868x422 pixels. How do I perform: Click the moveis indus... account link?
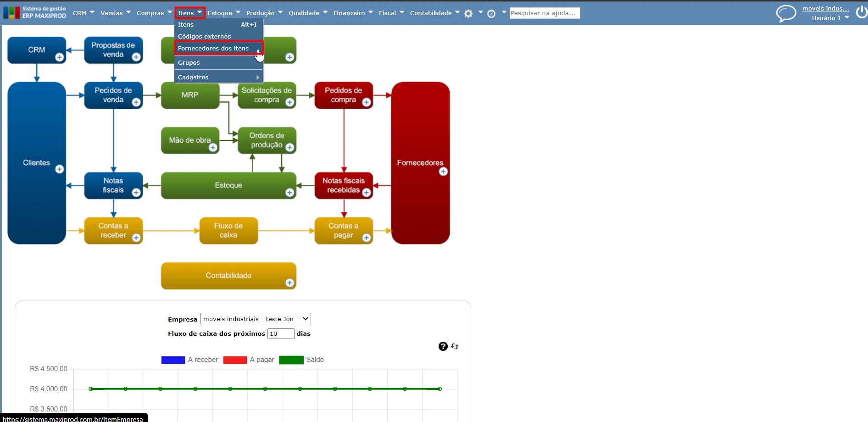[x=825, y=8]
